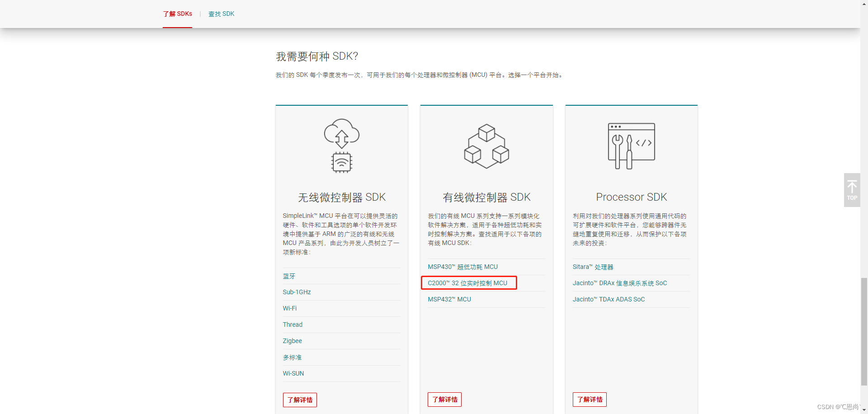Screen dimensions: 868x414
Task: Click the 我需要何种 SDK? heading
Action: coord(317,56)
